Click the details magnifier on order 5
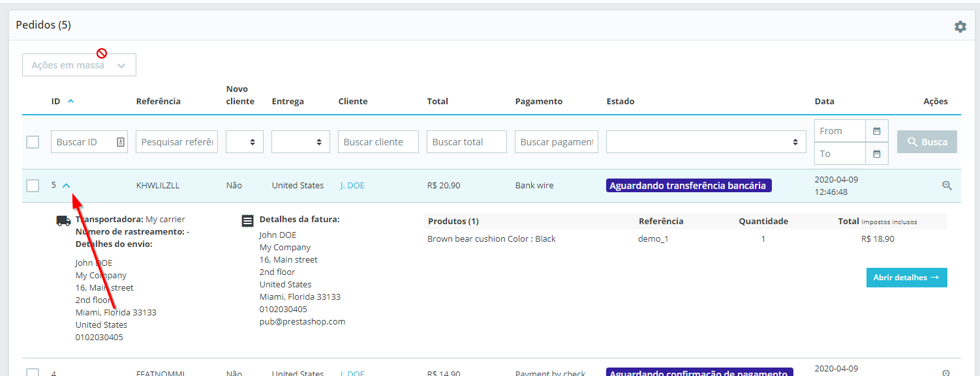The image size is (980, 376). coord(947,185)
